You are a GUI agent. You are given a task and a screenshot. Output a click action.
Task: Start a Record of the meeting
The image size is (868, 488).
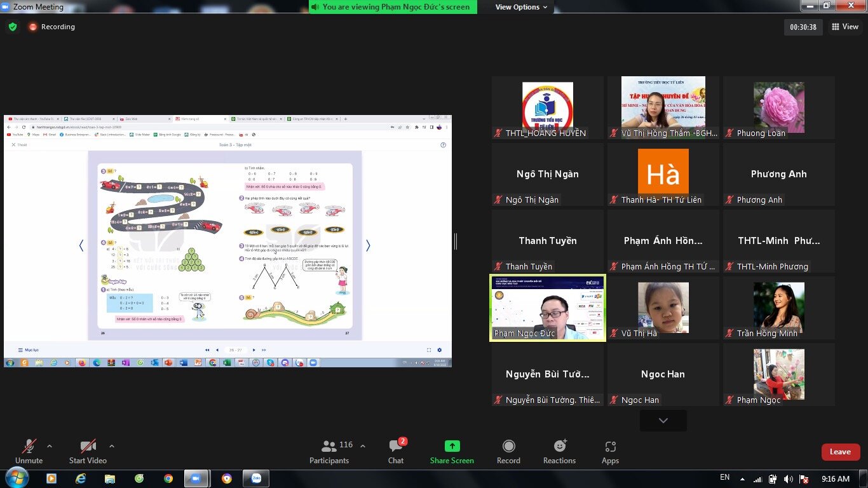(x=508, y=451)
